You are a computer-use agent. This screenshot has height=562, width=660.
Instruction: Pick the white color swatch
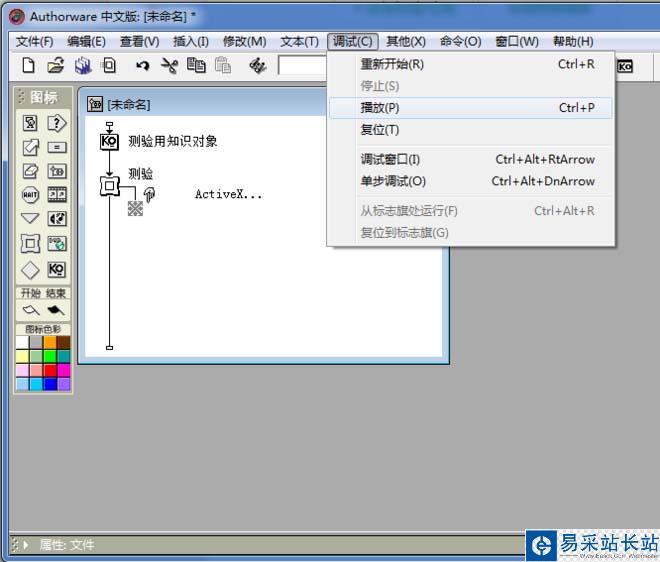[22, 343]
